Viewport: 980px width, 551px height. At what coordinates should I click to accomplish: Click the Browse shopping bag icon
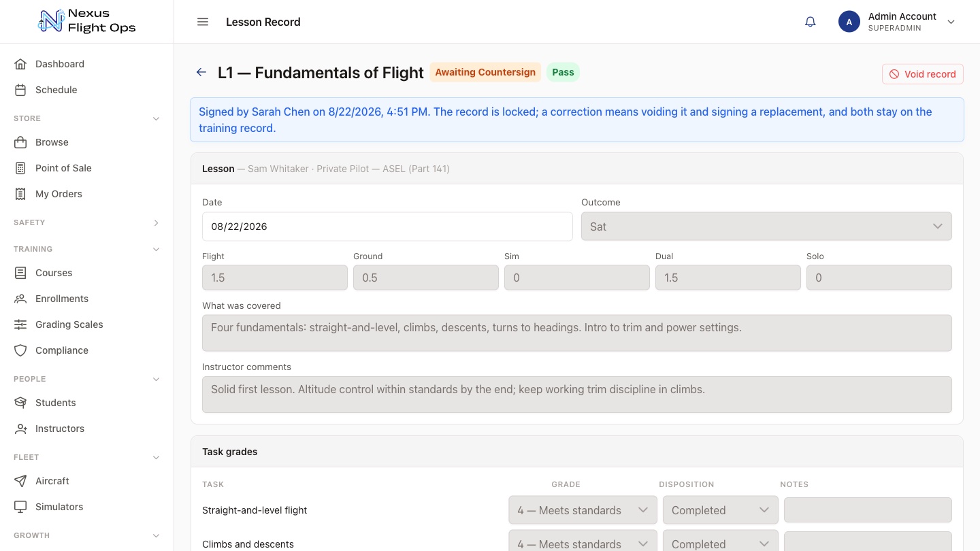[x=20, y=142]
